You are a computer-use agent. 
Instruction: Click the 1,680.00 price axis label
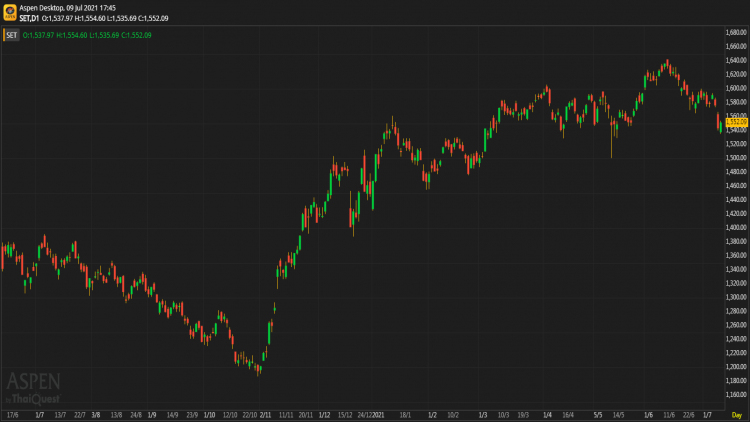click(736, 33)
